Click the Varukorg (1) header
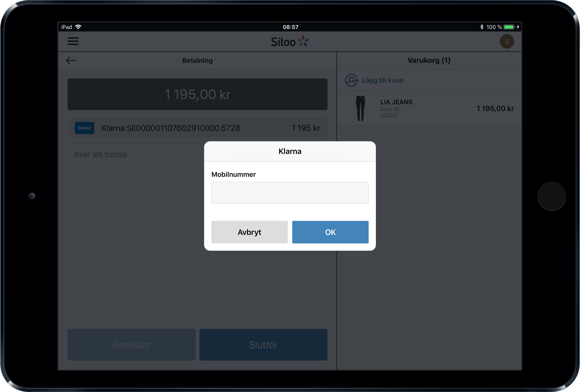 [x=429, y=60]
